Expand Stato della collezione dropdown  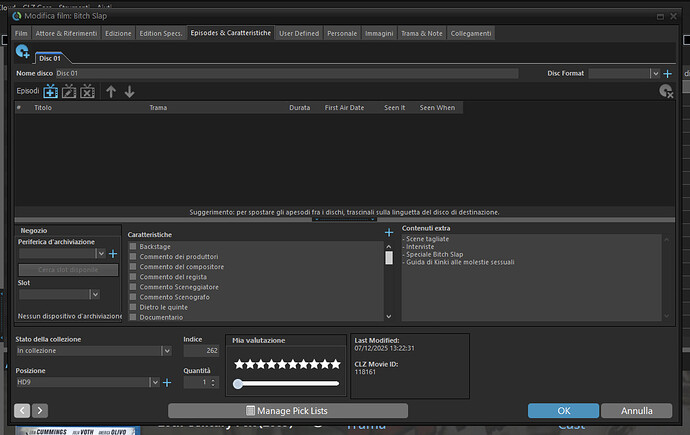(165, 351)
